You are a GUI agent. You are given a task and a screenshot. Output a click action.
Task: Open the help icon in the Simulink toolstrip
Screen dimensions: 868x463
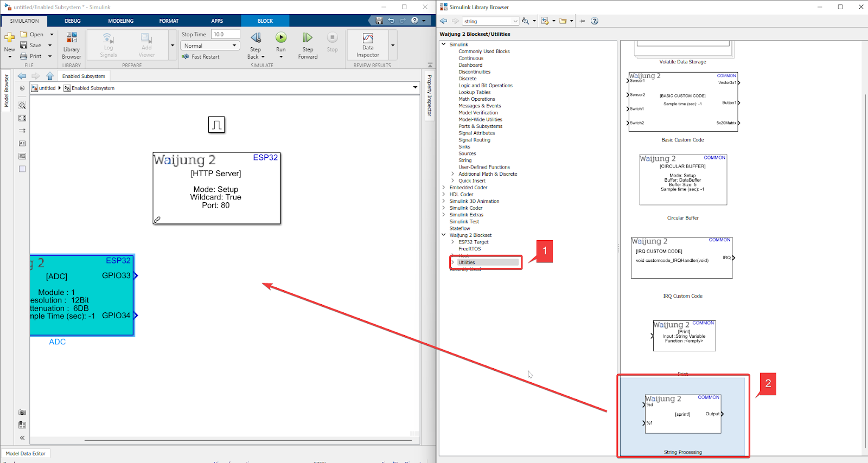coord(414,21)
